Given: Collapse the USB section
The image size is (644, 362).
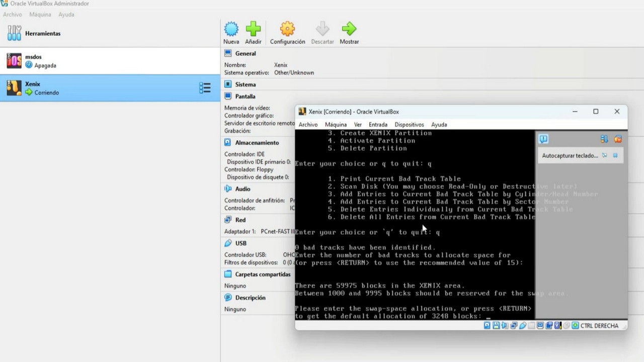Looking at the screenshot, I should pos(241,243).
